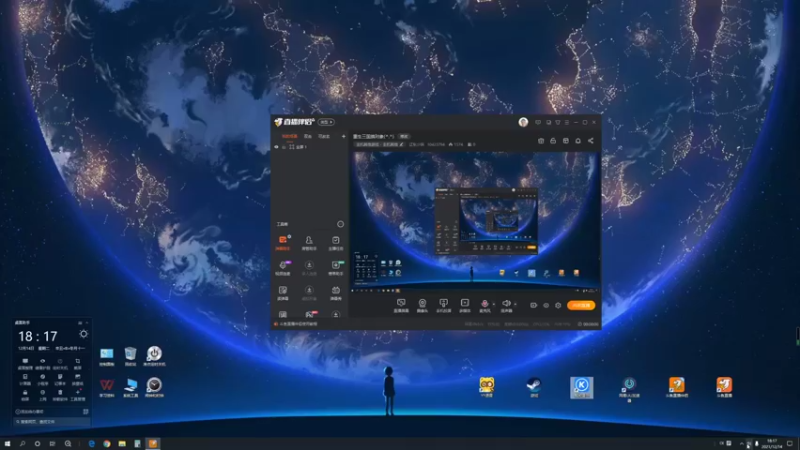Add a camera source from bottom toolbar
The image size is (800, 450).
click(422, 305)
